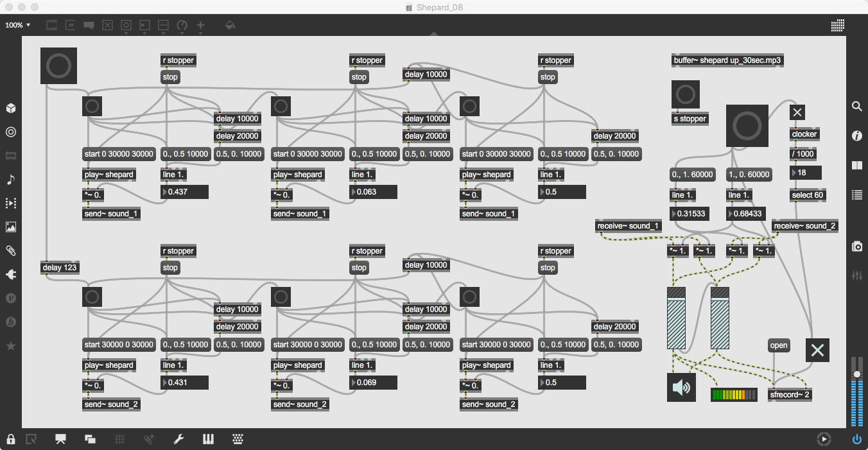Open the Dial object palette in the top toolbar

(182, 26)
